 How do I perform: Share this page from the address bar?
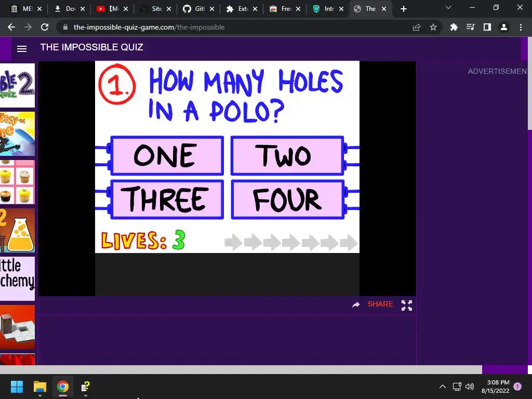[417, 27]
